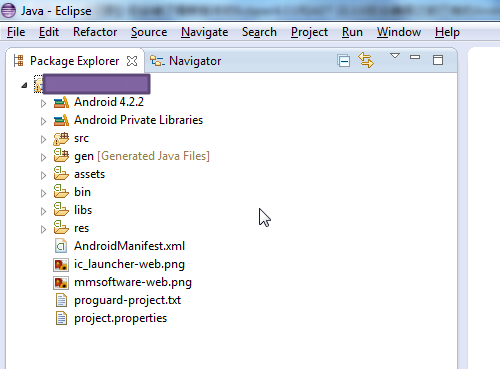The width and height of the screenshot is (500, 369).
Task: Open the Edit menu
Action: 49,32
